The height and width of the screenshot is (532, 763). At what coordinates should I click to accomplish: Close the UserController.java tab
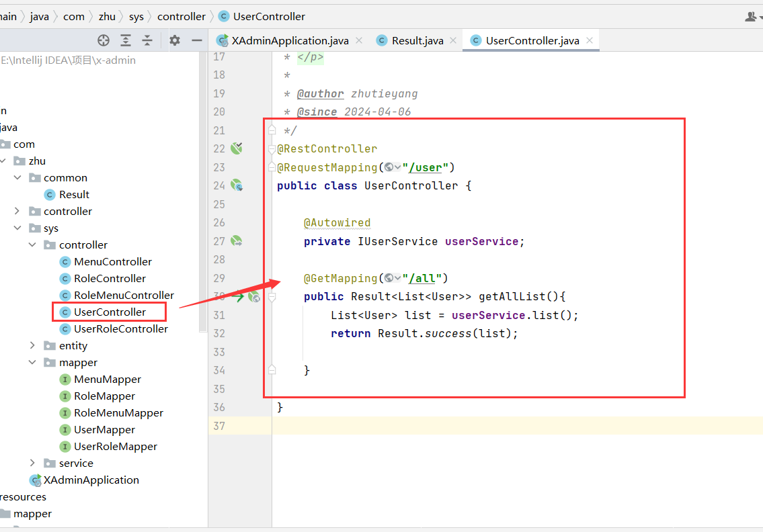coord(590,40)
